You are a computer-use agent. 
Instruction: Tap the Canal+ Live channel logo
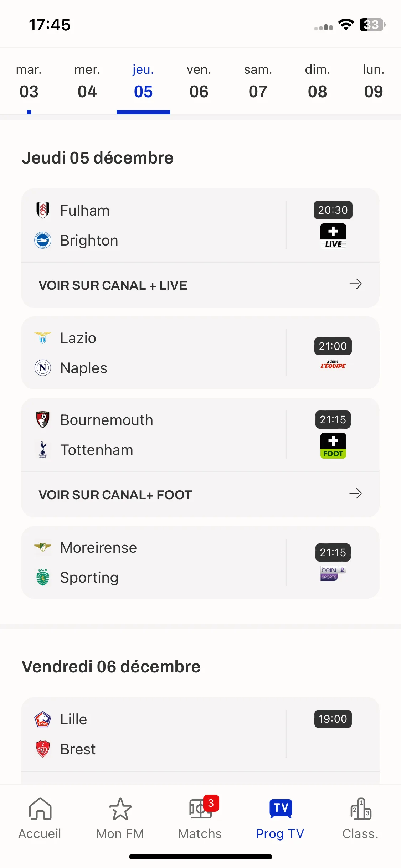point(333,236)
